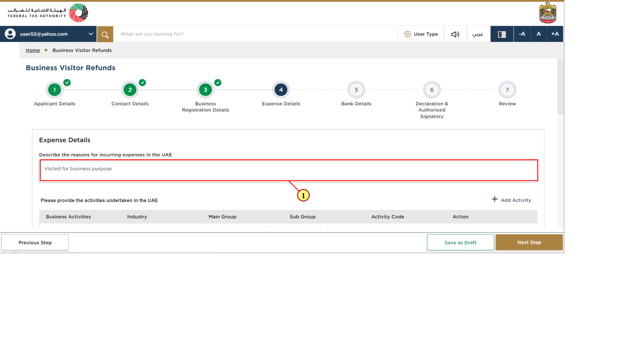Click the Add Activity button
This screenshot has width=643, height=364.
coord(511,200)
